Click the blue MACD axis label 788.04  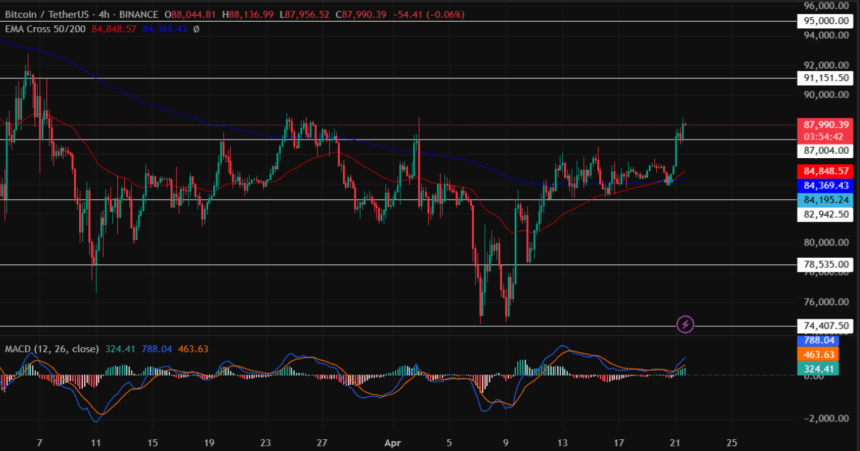818,341
